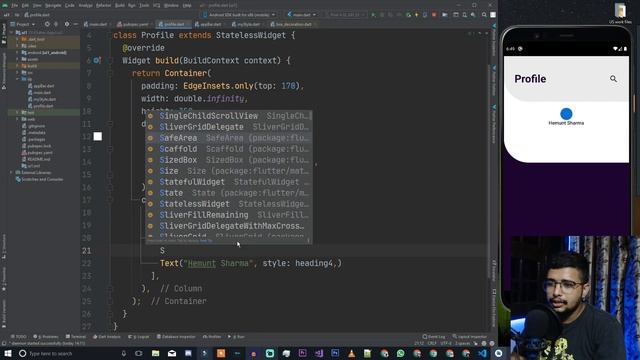Open the US work files desktop folder
The height and width of the screenshot is (360, 640).
pyautogui.click(x=620, y=13)
